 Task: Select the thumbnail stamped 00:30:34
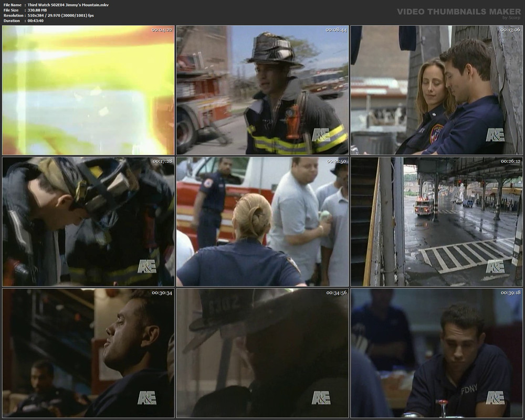pyautogui.click(x=88, y=353)
